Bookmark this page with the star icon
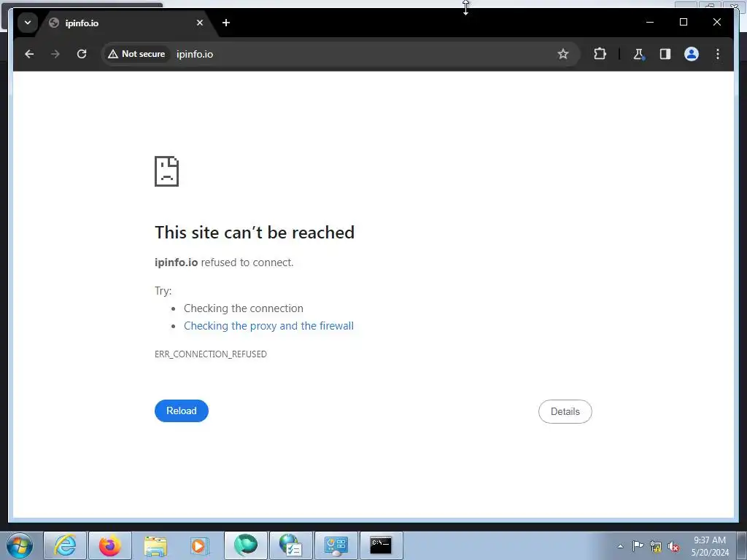Image resolution: width=747 pixels, height=560 pixels. coord(562,54)
